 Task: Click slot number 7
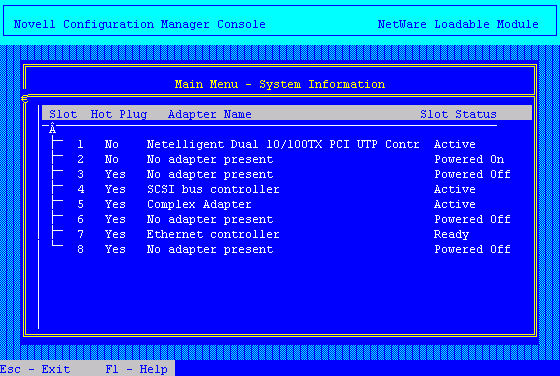pyautogui.click(x=80, y=234)
